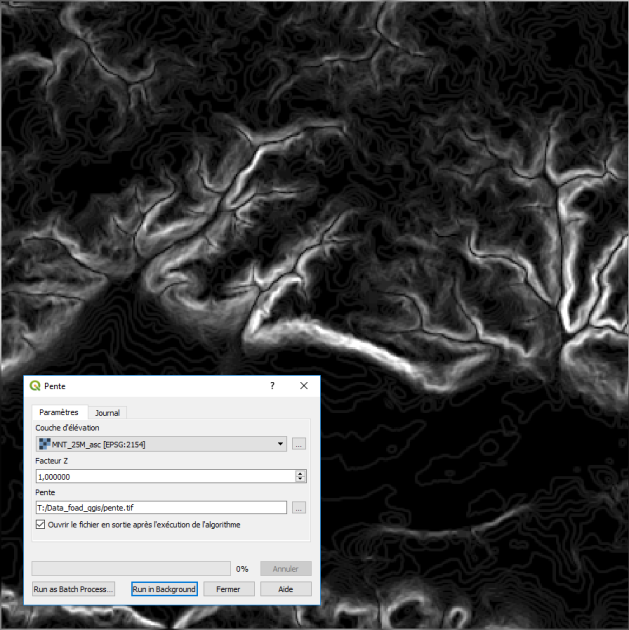Toggle open output file after execution checkbox
Screen dimensions: 629x630
[x=40, y=524]
